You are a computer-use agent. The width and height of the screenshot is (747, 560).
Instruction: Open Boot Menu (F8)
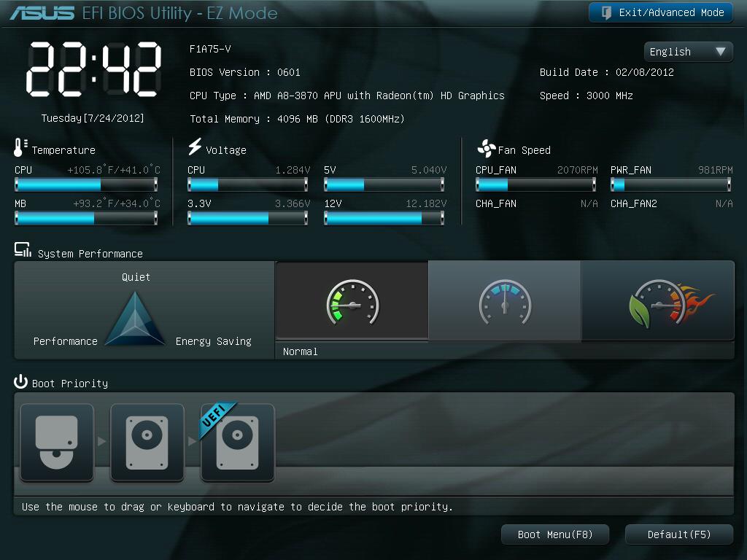[555, 534]
